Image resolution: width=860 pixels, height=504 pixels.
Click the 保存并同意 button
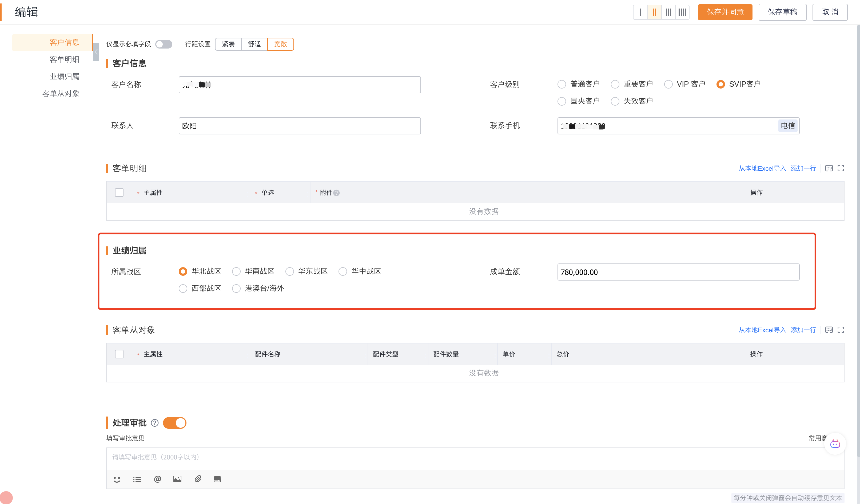724,12
